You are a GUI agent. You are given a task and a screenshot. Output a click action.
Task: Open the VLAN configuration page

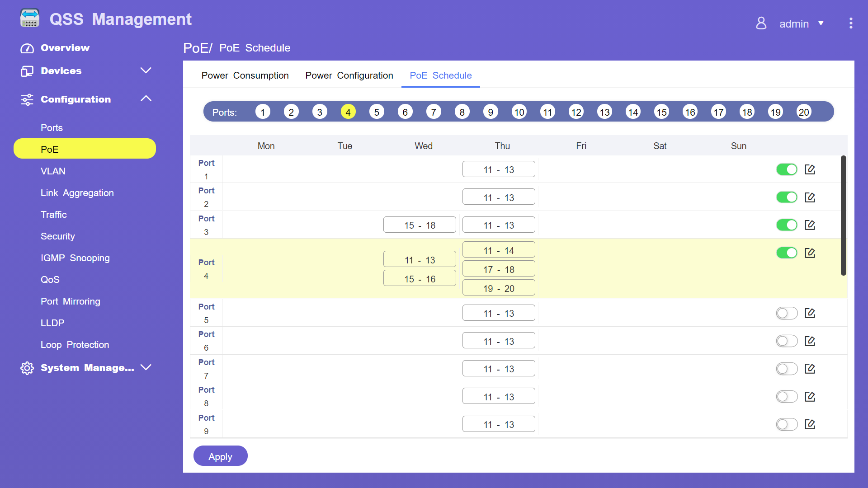53,171
